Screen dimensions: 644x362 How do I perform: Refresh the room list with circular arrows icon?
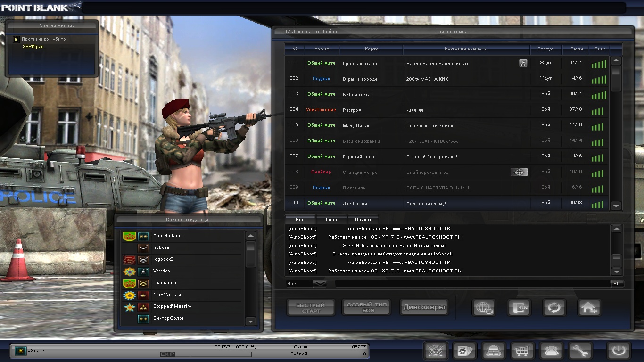(554, 308)
